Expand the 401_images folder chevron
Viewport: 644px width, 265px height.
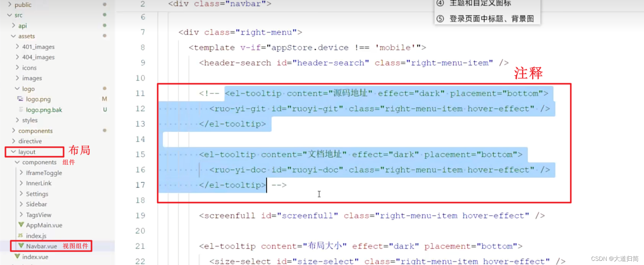pos(17,46)
